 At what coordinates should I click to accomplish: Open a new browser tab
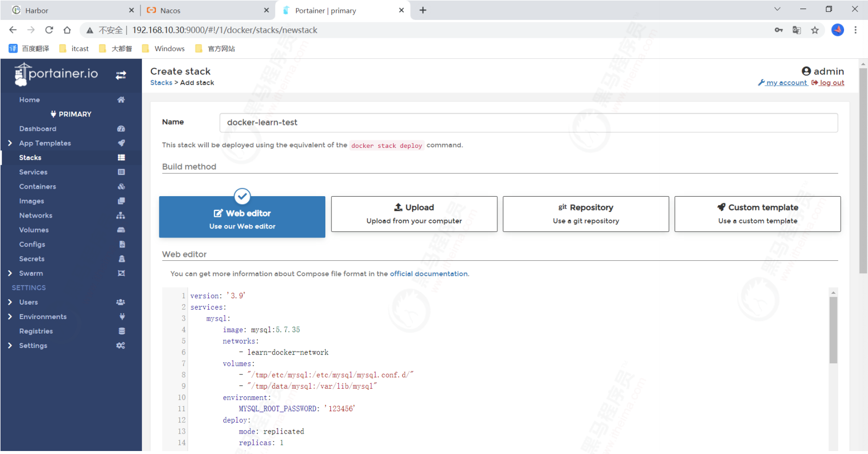click(x=423, y=10)
